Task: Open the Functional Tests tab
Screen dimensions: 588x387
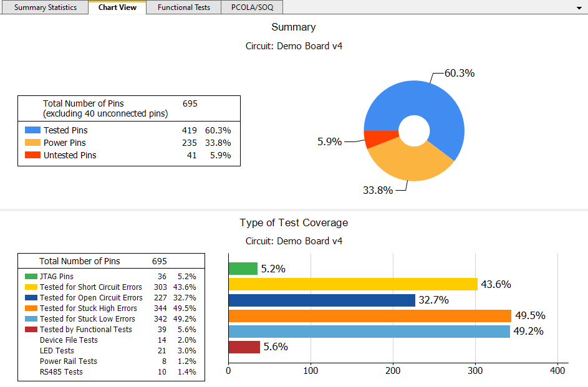Action: pos(183,7)
